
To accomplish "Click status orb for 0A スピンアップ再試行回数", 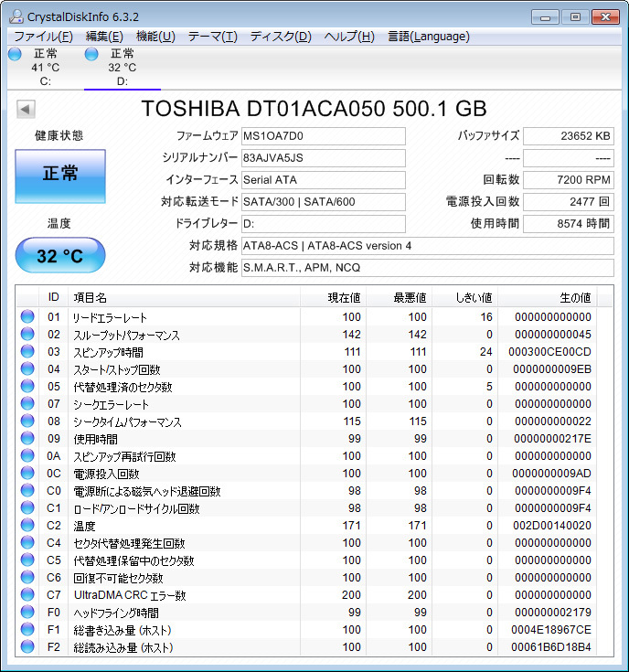I will tap(27, 455).
